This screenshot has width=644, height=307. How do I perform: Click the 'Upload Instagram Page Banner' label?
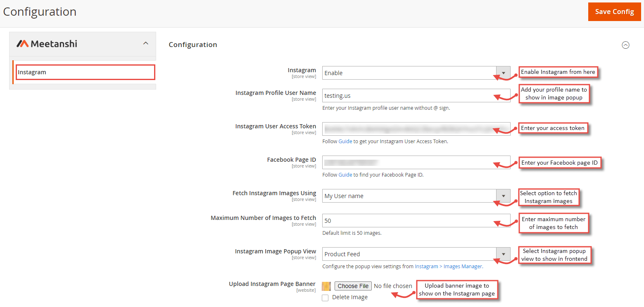[272, 284]
